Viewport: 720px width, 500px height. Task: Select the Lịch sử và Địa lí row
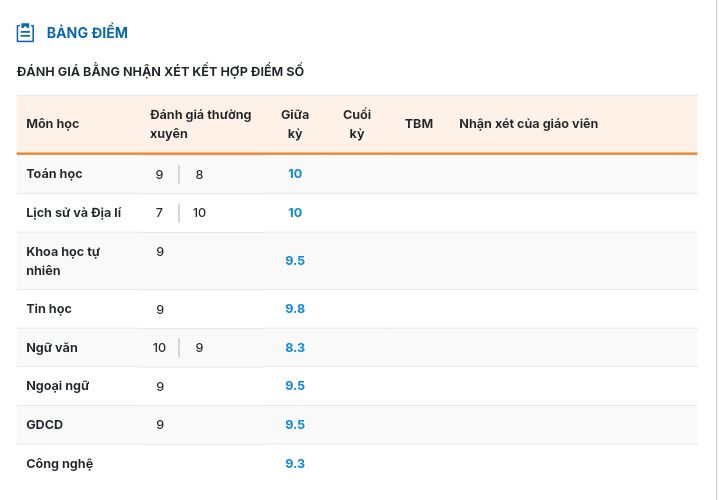point(74,213)
